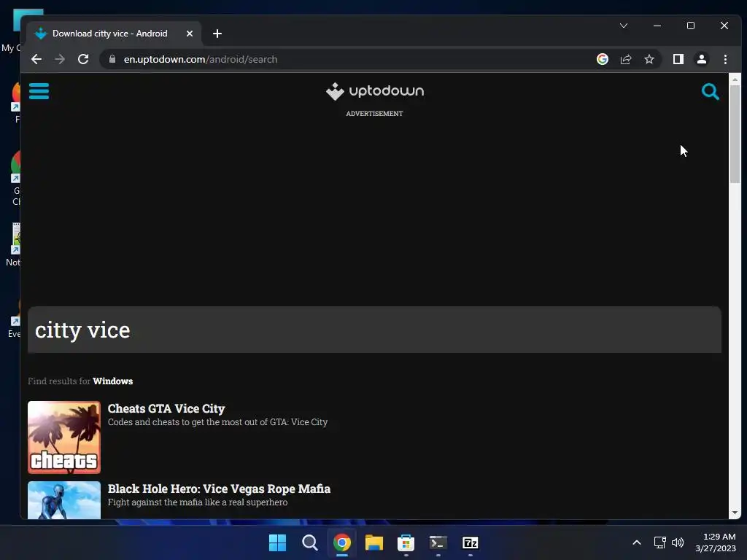Click the citty vice search field

click(x=374, y=330)
